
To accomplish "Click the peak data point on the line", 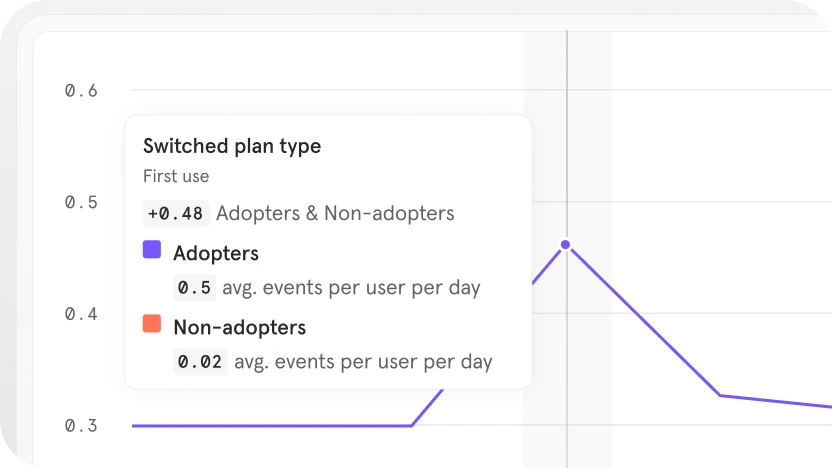I will coord(566,244).
